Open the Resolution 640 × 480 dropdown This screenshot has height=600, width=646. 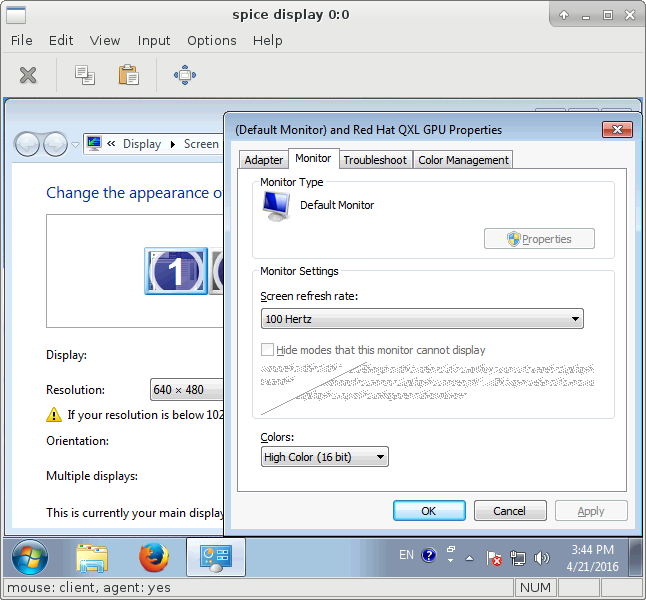[x=187, y=390]
